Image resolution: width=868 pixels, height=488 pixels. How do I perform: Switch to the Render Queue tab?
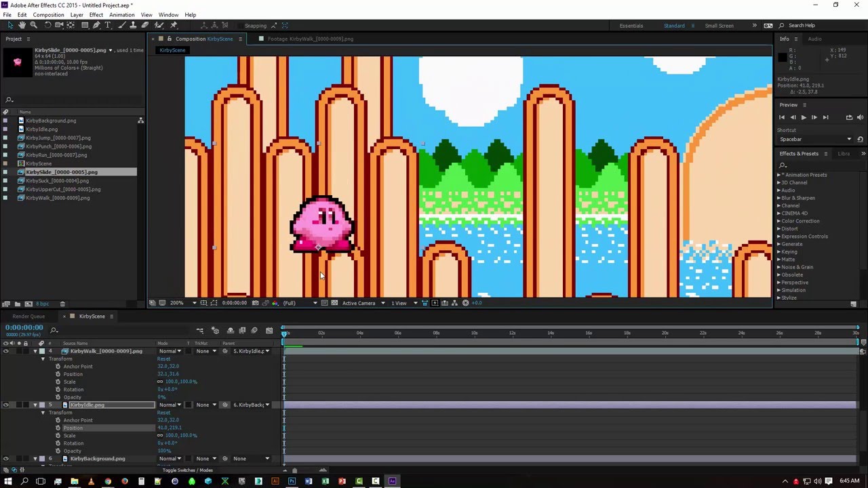(x=28, y=317)
